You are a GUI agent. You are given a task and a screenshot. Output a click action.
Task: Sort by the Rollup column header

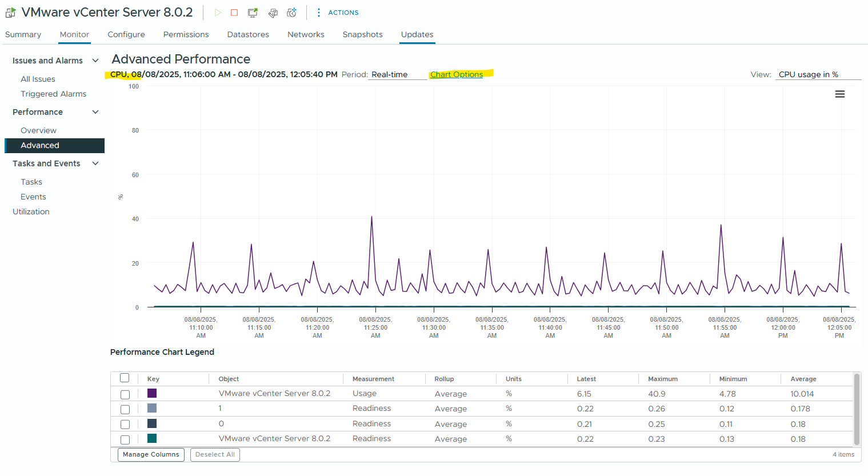444,379
